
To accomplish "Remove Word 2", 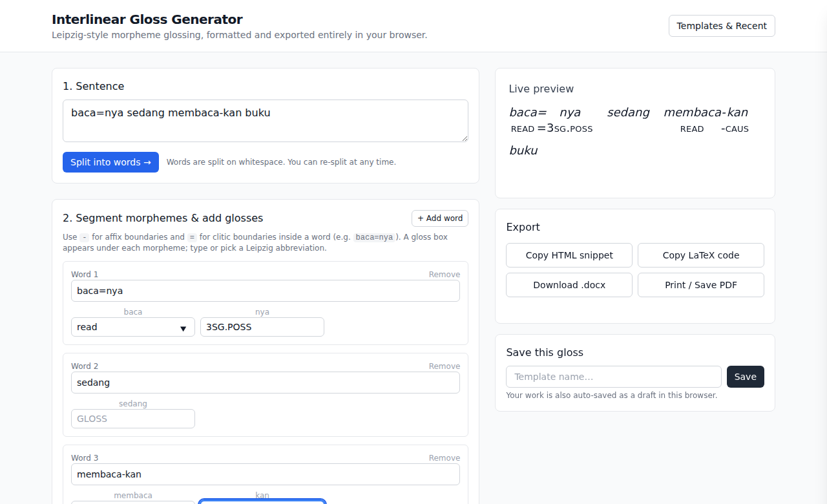I will [445, 366].
